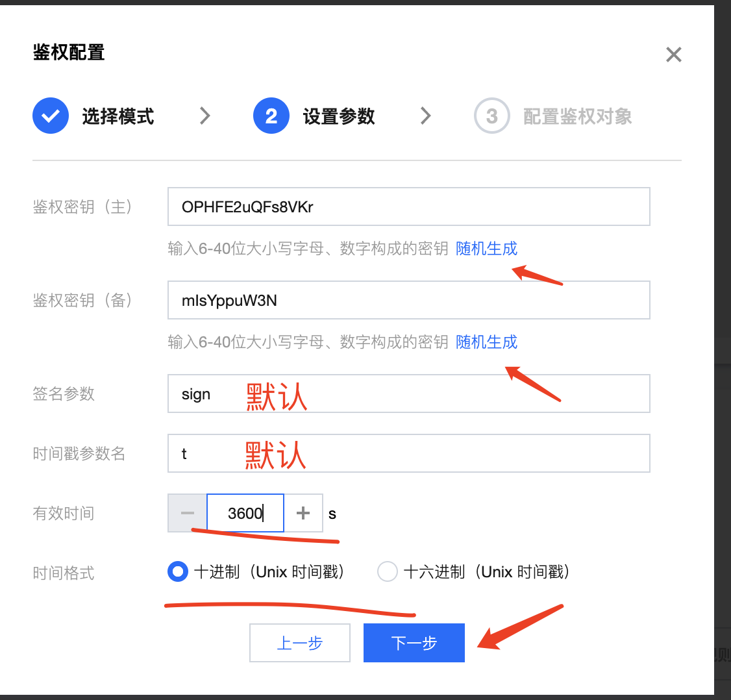Click the greyed step 3 circle icon
Viewport: 731px width, 700px height.
[491, 116]
